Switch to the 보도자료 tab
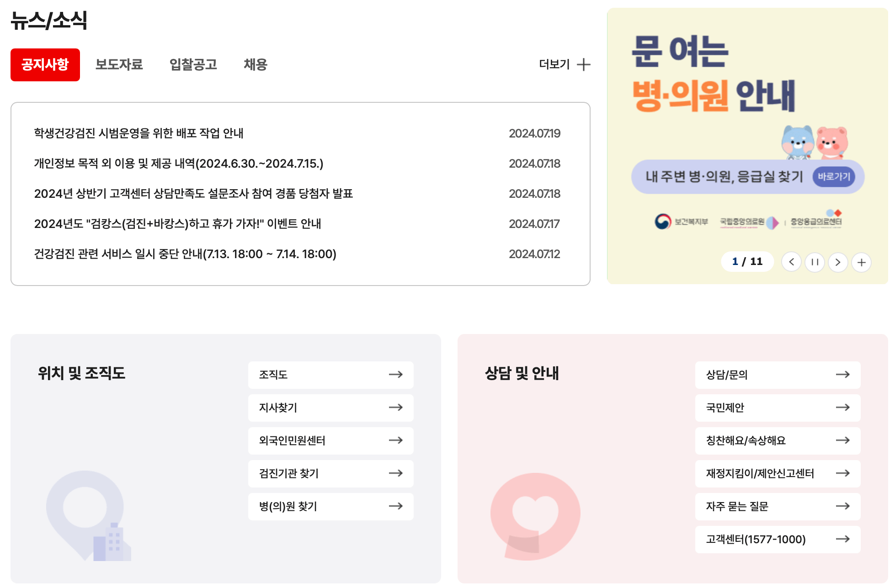The image size is (895, 588). 119,64
